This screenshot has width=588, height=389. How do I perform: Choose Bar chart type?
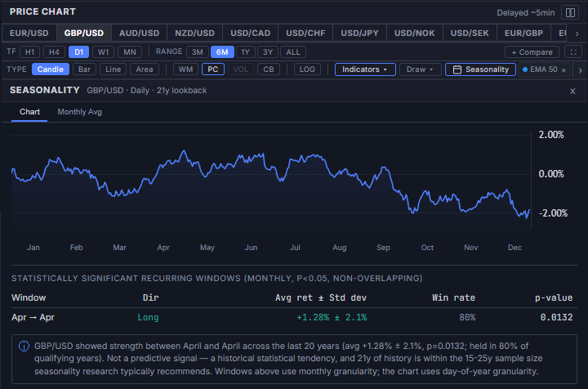point(84,69)
